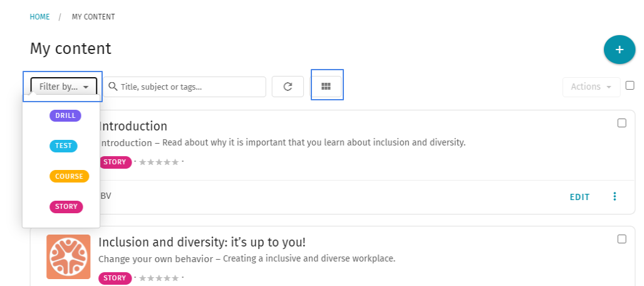Click STORY badge on Introduction card
644x286 pixels.
115,162
